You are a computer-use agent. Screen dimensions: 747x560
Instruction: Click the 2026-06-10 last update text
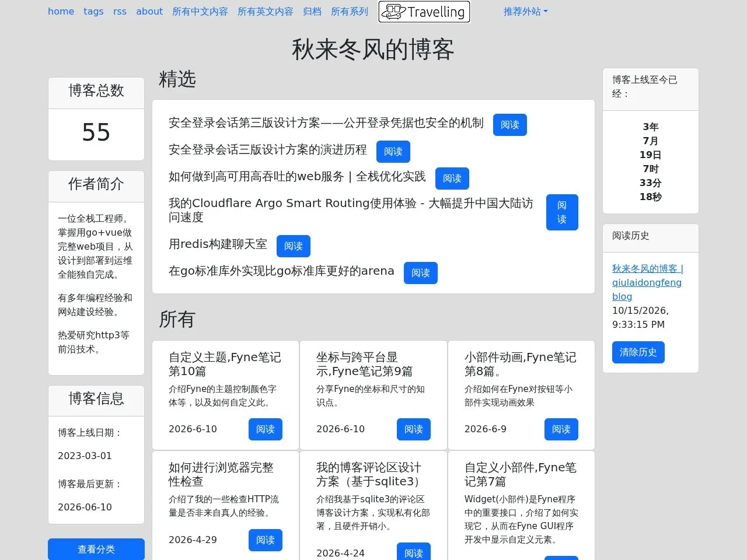(85, 508)
